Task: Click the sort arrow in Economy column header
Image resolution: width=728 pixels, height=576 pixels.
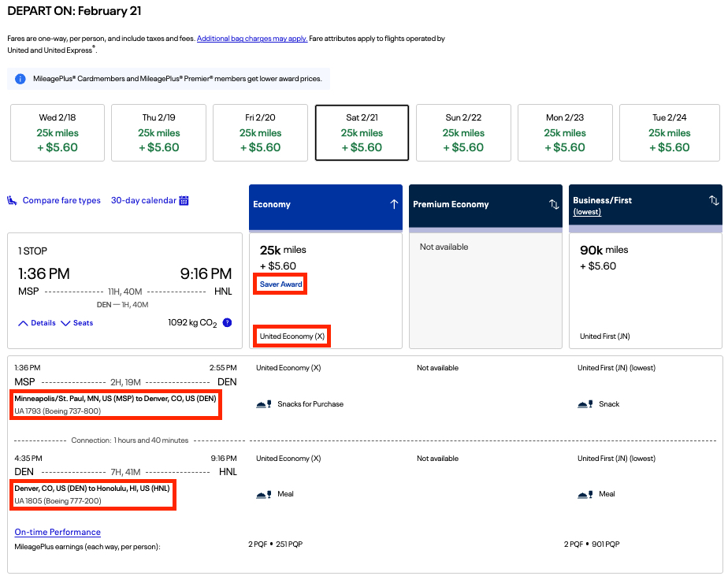Action: (394, 204)
